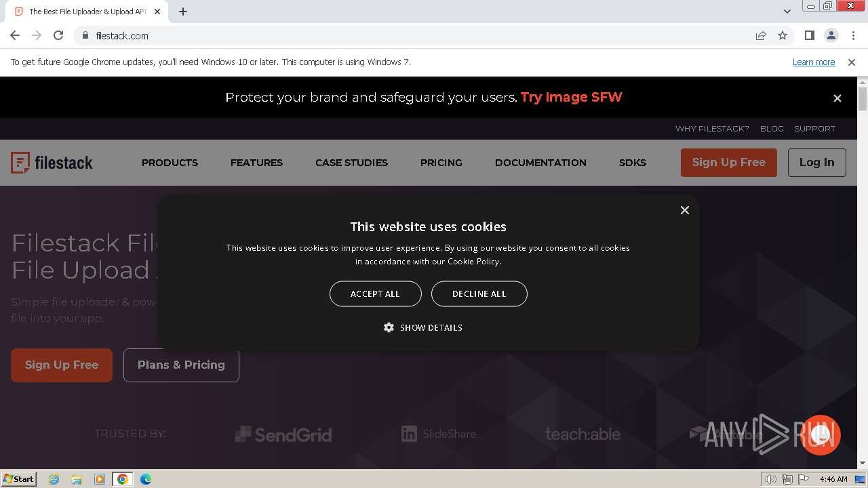The image size is (868, 488).
Task: Open a new tab with plus icon
Action: click(x=183, y=12)
